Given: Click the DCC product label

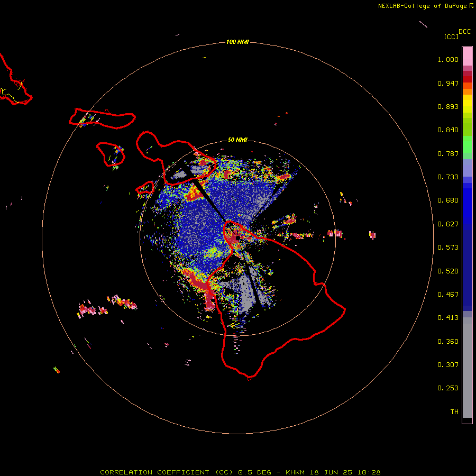Looking at the screenshot, I should [x=465, y=32].
